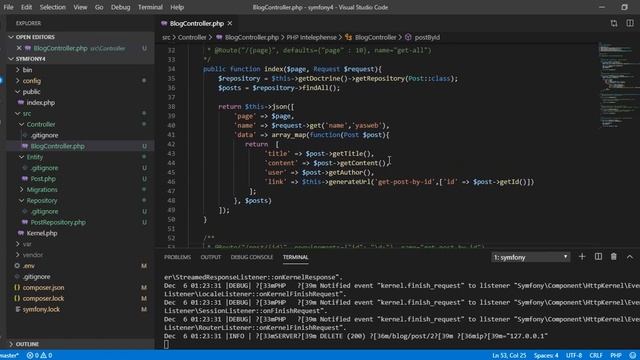Open the Go menu
The image size is (640, 360).
[x=99, y=7]
